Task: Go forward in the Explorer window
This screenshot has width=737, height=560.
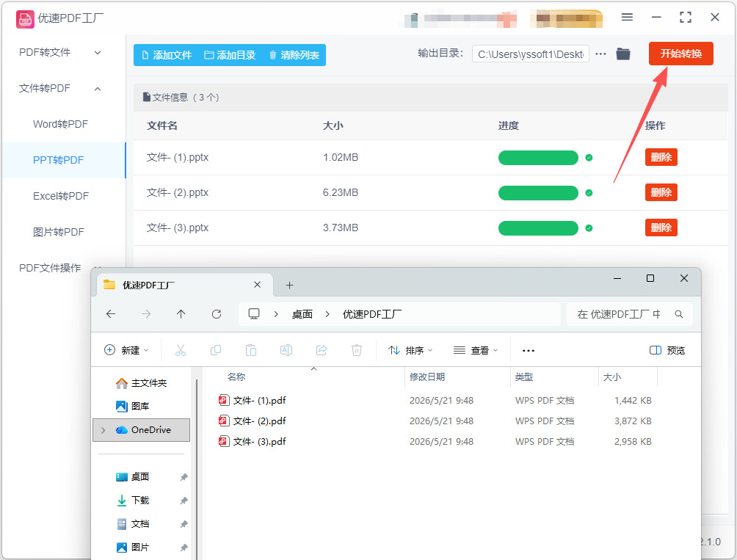Action: pyautogui.click(x=146, y=314)
